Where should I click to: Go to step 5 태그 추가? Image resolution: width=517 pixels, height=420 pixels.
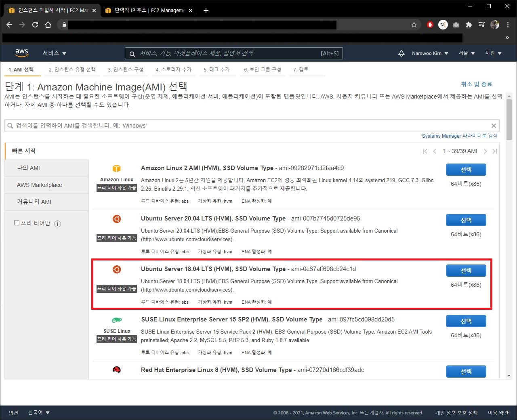pyautogui.click(x=217, y=69)
